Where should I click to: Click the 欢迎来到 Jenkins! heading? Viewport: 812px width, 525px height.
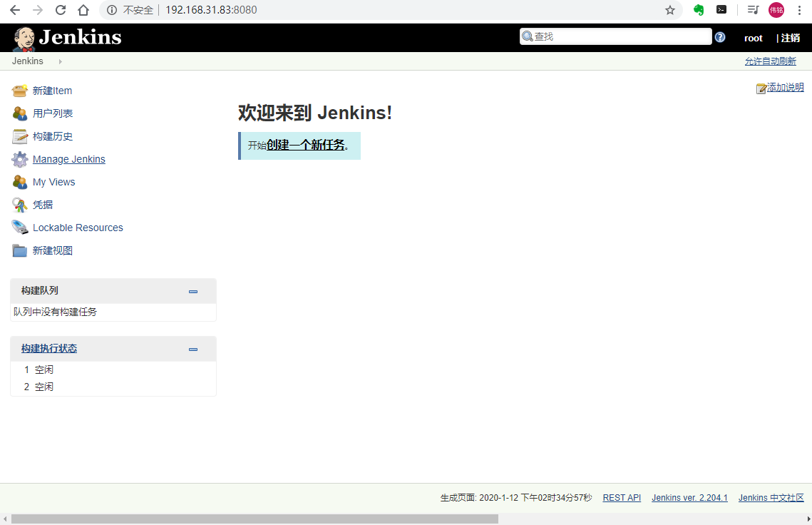[315, 113]
